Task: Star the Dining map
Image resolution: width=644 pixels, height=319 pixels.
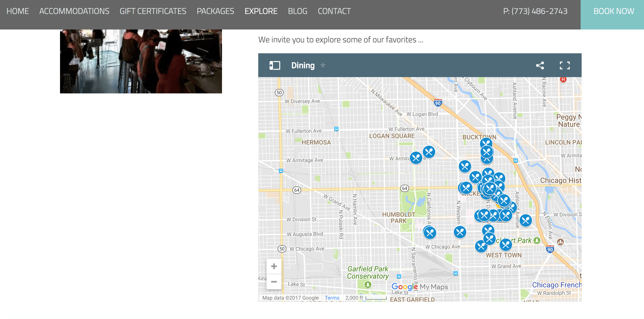Action: 323,65
